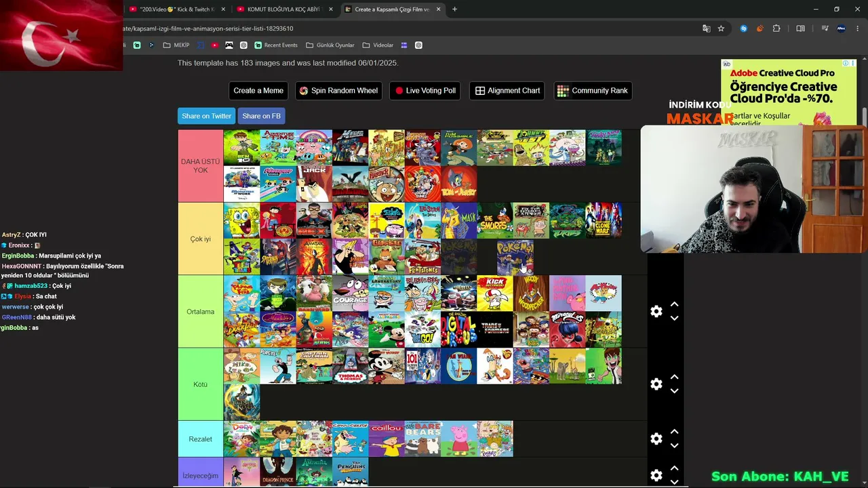The width and height of the screenshot is (868, 488).
Task: Open the YouTube bookmark icon
Action: pos(215,45)
